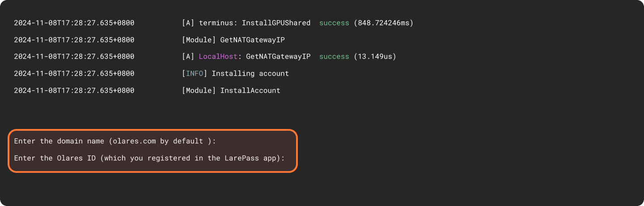Click the [Module] InstallAccount line
Screen dimensions: 644x206
pos(231,90)
